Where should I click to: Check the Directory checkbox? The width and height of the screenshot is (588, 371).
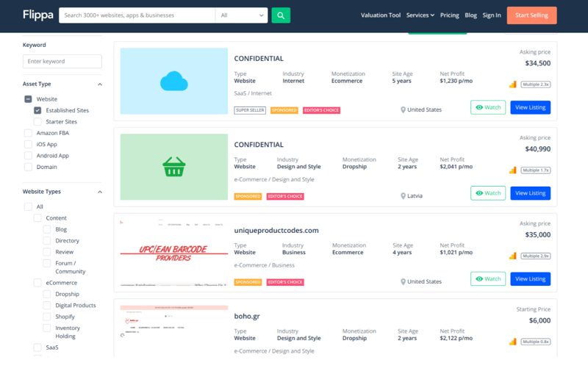[x=47, y=240]
